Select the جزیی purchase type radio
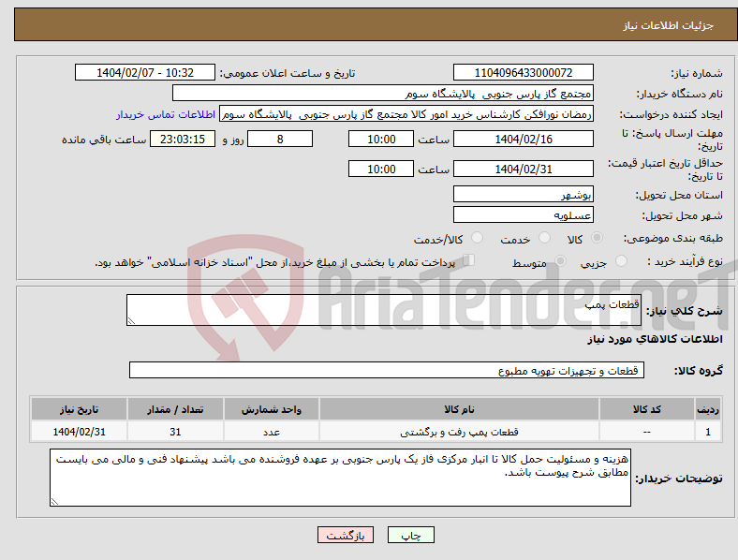This screenshot has width=738, height=560. pyautogui.click(x=621, y=260)
